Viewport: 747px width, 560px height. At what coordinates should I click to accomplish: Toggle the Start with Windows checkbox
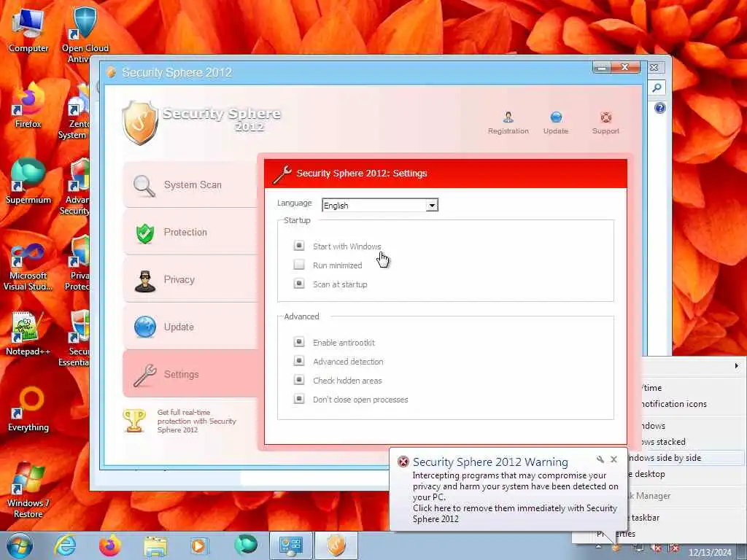298,246
